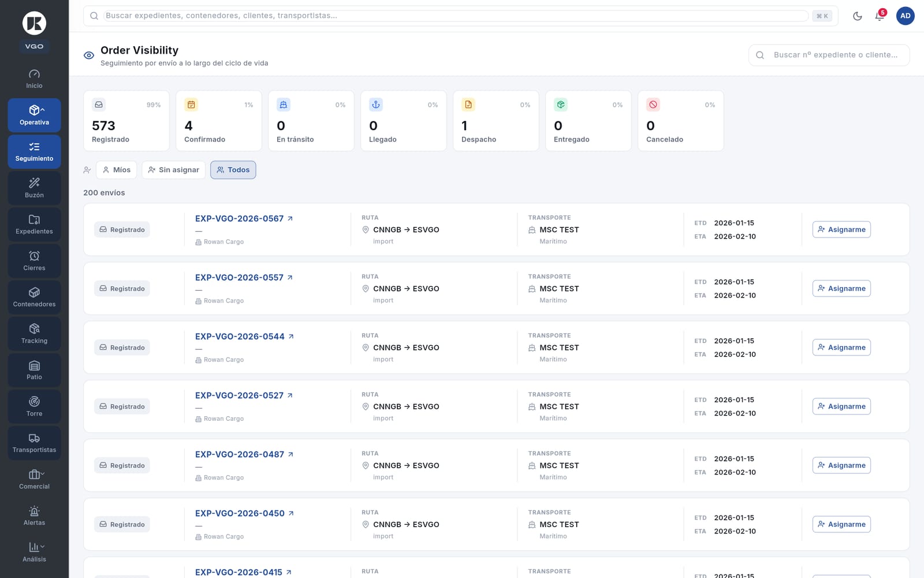This screenshot has width=924, height=578.
Task: Click the eye icon beside Order Visibility
Action: point(89,55)
